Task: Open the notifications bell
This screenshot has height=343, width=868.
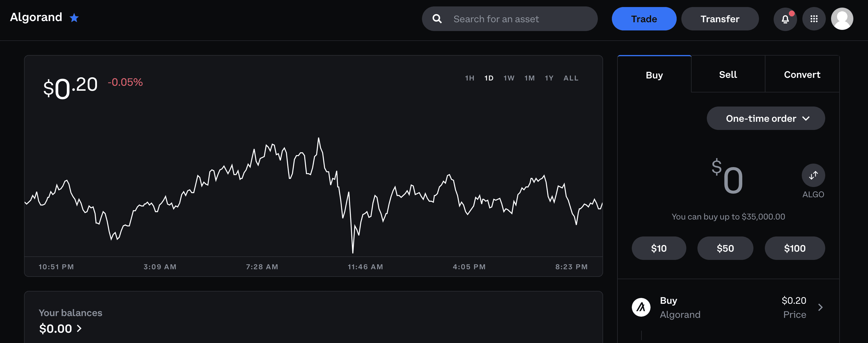Action: (x=785, y=19)
